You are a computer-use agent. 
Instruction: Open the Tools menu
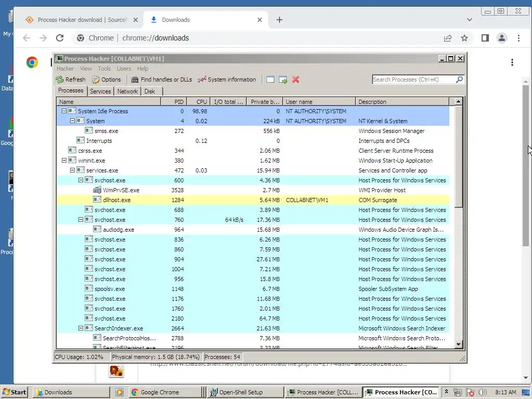104,69
